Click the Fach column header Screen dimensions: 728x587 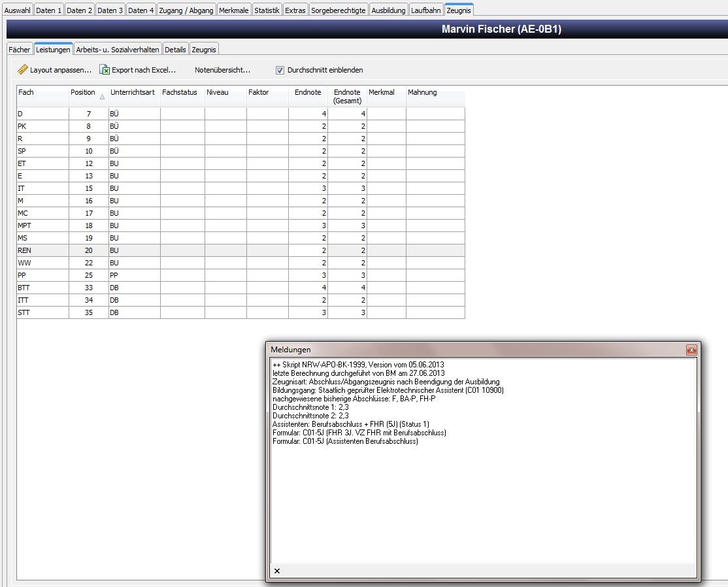(x=42, y=92)
